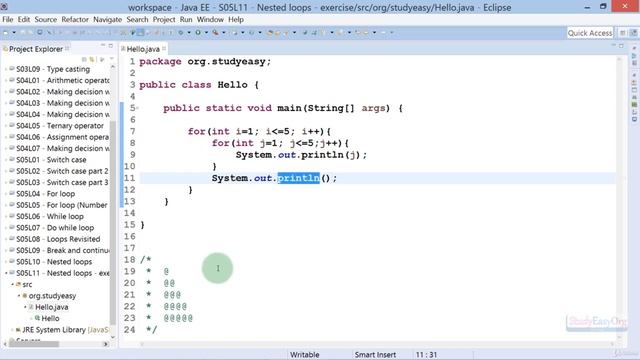Image resolution: width=640 pixels, height=360 pixels.
Task: Select project S05L06 - While loop
Action: pyautogui.click(x=49, y=216)
